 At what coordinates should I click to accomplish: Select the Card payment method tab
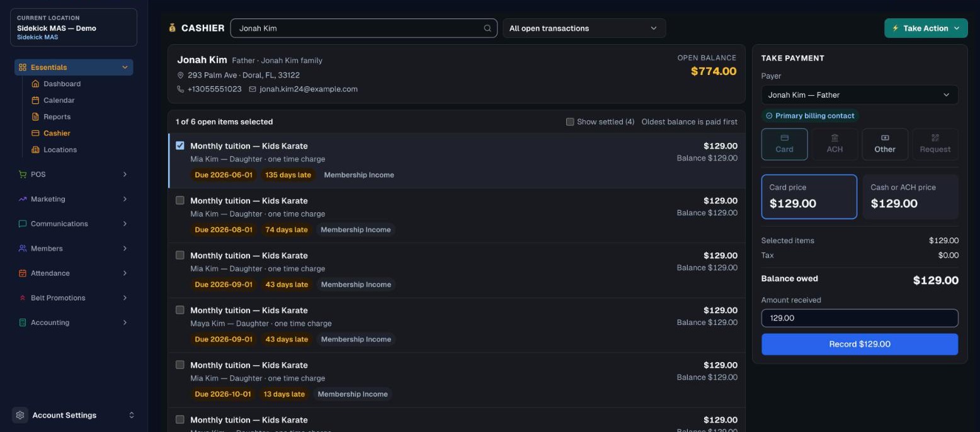pyautogui.click(x=785, y=144)
